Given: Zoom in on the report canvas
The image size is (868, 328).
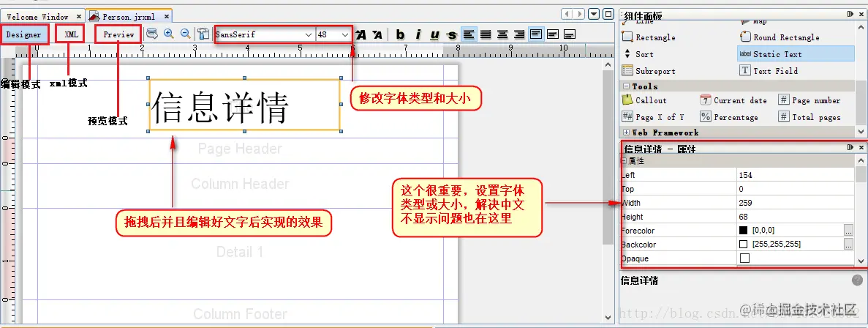Looking at the screenshot, I should click(x=169, y=34).
